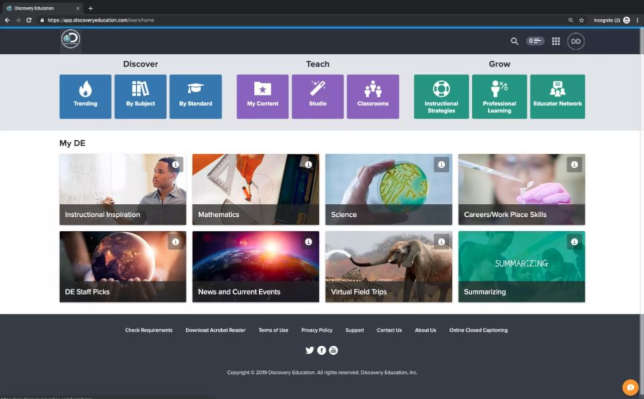Open News and Current Events card
This screenshot has height=399, width=644.
pyautogui.click(x=255, y=267)
